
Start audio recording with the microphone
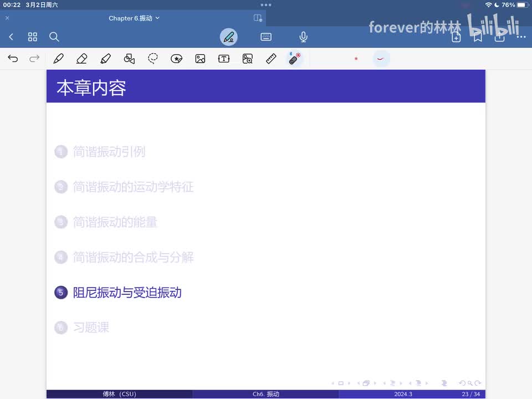tap(303, 37)
